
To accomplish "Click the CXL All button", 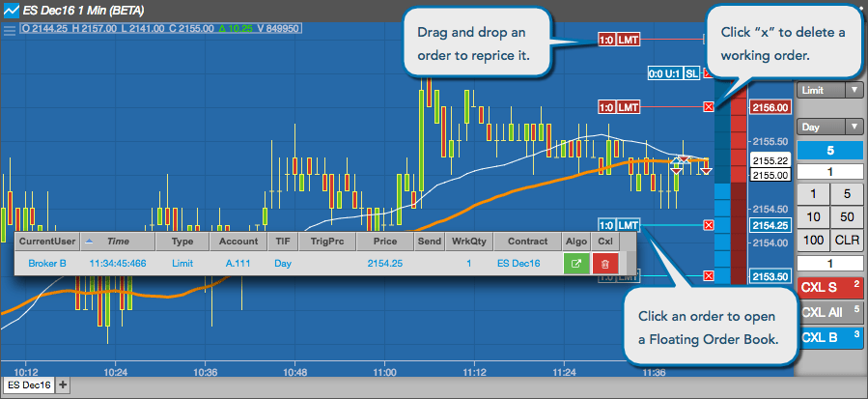I will point(829,312).
